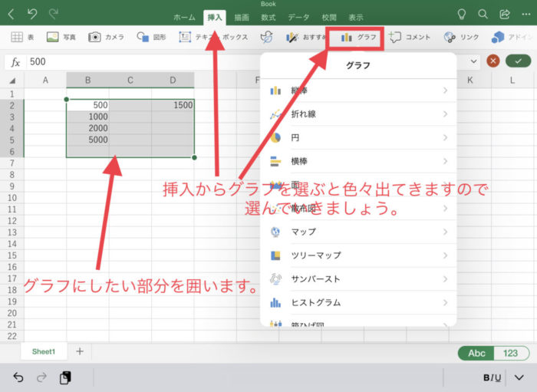
Task: Click the bar icon beside 横棒
Action: pyautogui.click(x=275, y=161)
